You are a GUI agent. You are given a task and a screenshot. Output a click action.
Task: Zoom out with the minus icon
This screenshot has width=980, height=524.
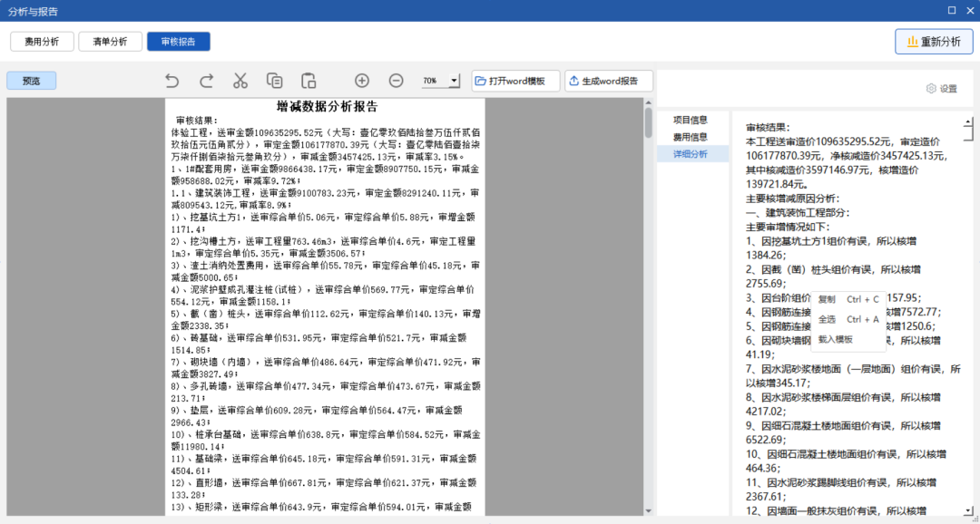point(396,81)
